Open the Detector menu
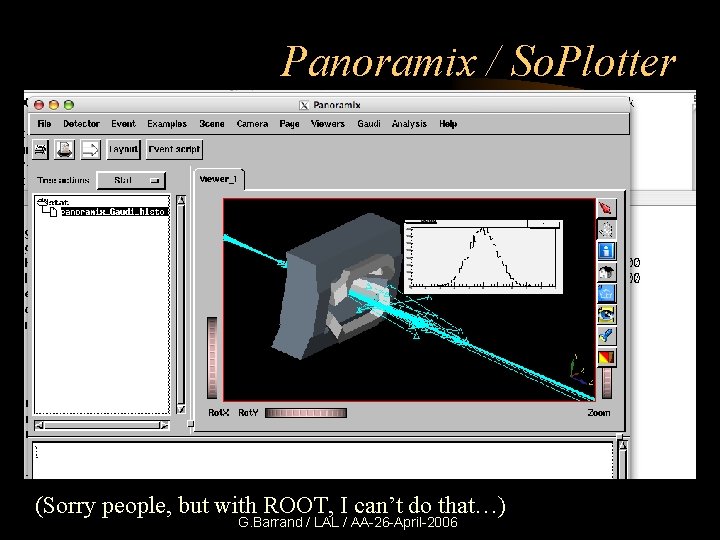Image resolution: width=720 pixels, height=540 pixels. (x=81, y=124)
